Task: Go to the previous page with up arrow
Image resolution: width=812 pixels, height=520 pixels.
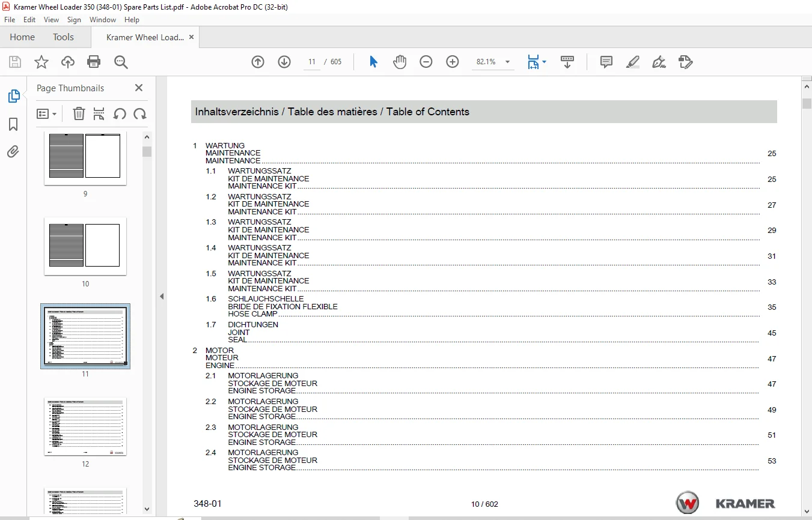Action: pyautogui.click(x=258, y=62)
